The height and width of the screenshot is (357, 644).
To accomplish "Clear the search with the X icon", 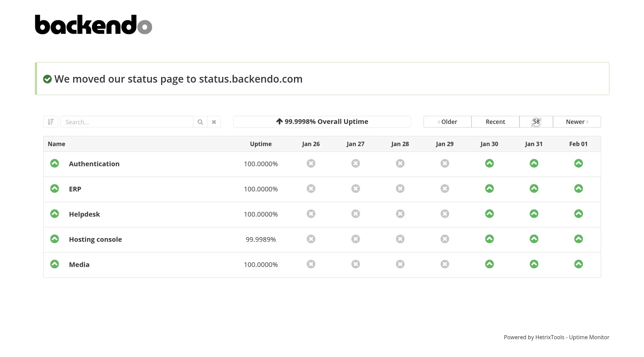I will click(214, 122).
